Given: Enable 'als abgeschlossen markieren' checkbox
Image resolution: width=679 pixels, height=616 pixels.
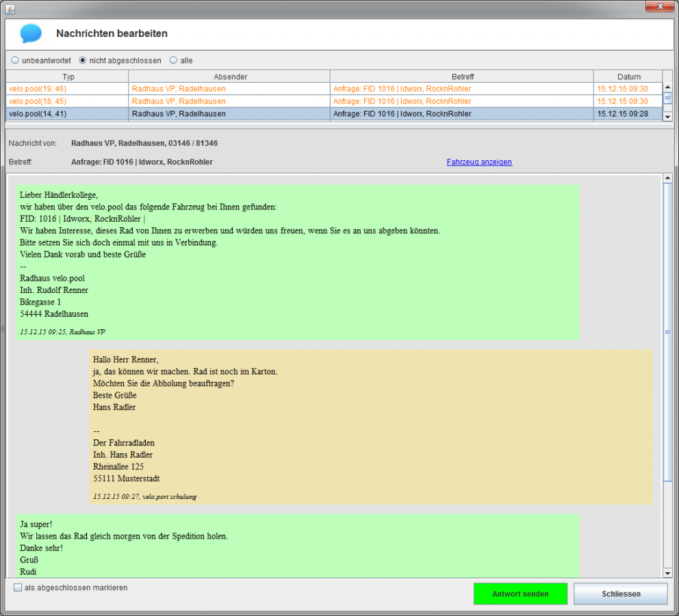Looking at the screenshot, I should click(x=18, y=587).
